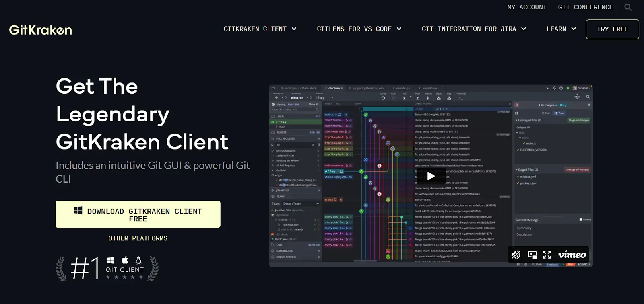This screenshot has height=304, width=644.
Task: Expand the GIT INTEGRATION FOR JIRA menu
Action: click(474, 29)
